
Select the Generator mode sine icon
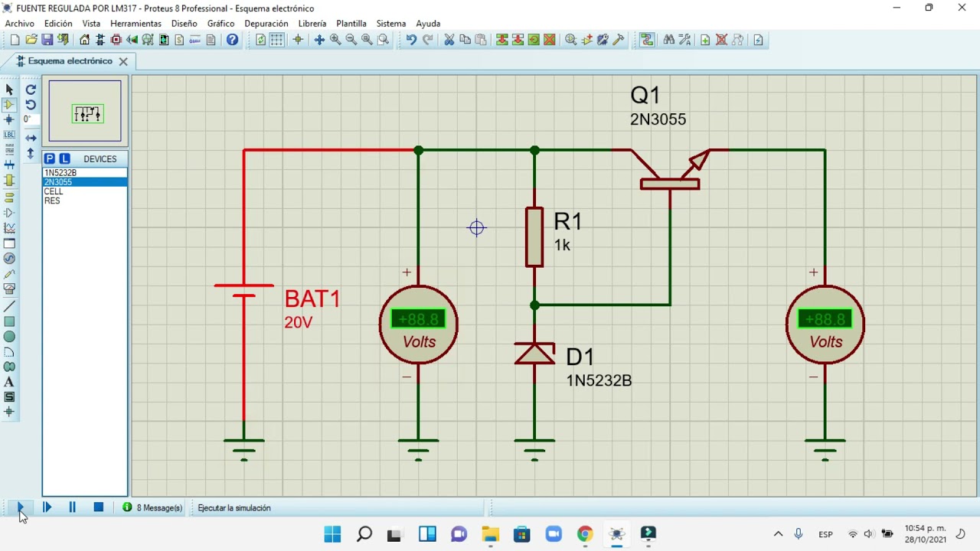pos(9,259)
